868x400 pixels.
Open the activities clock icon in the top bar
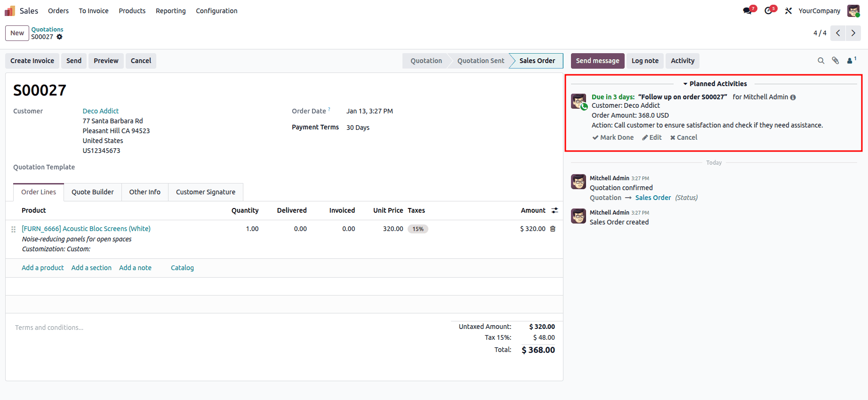click(769, 11)
